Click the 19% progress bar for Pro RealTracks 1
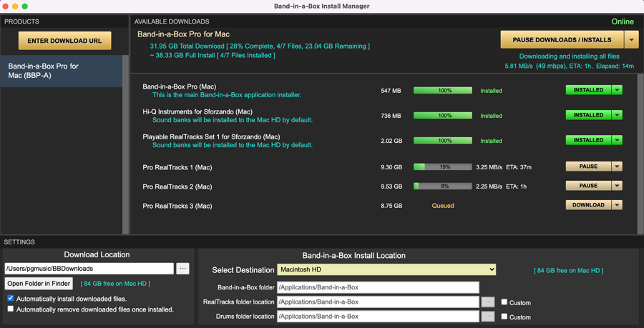 tap(443, 167)
